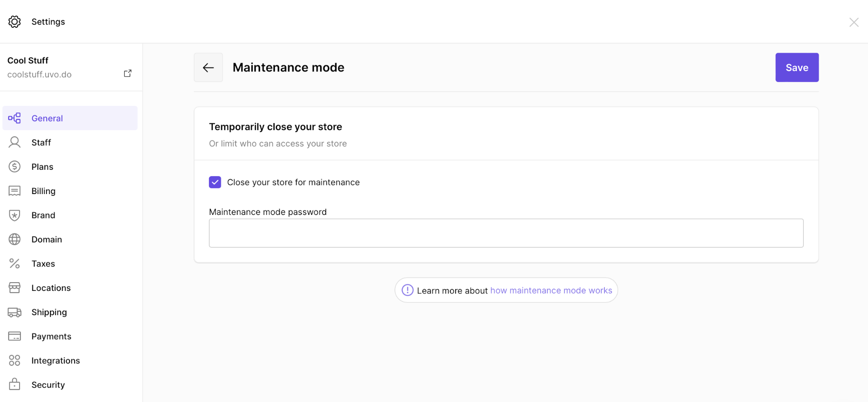The image size is (868, 402).
Task: Click the Plans dollar icon
Action: [x=14, y=166]
